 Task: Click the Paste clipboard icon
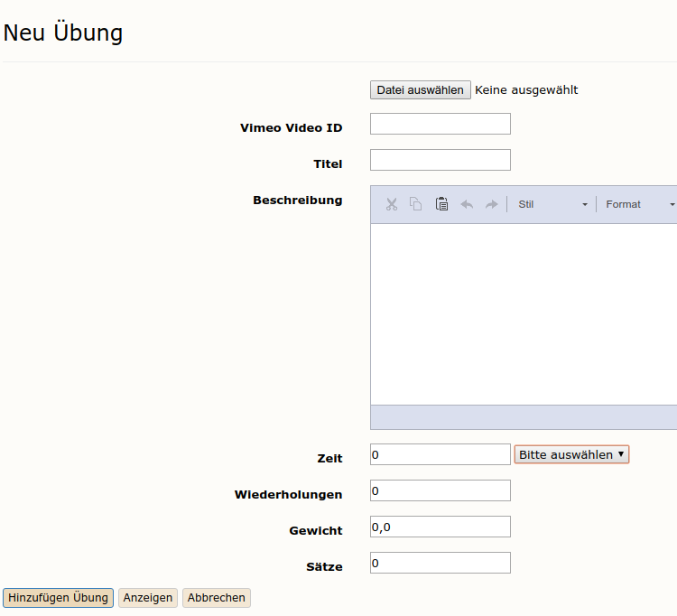coord(441,204)
